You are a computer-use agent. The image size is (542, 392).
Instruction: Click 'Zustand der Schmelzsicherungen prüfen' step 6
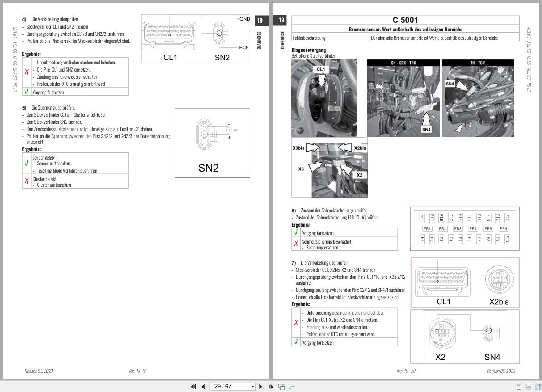click(334, 210)
